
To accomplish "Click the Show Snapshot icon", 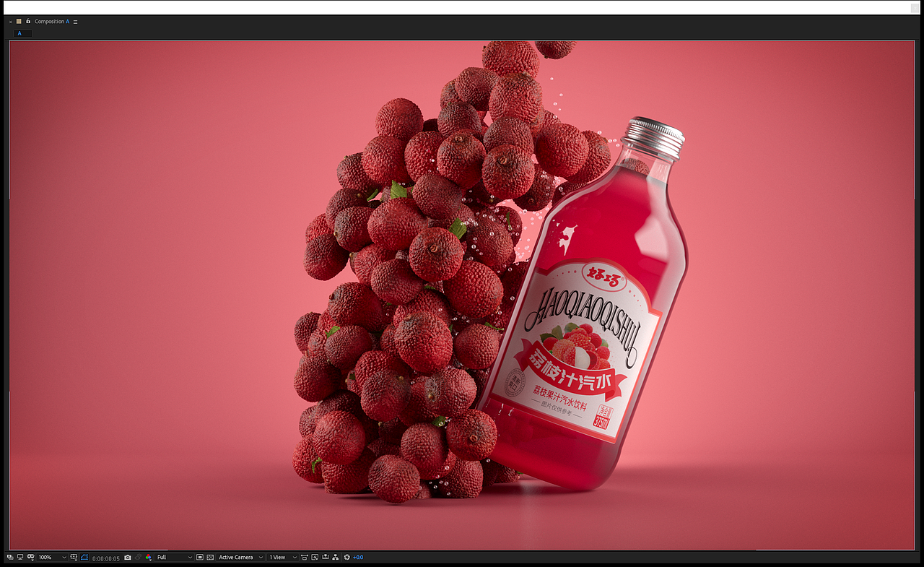I will coord(138,558).
